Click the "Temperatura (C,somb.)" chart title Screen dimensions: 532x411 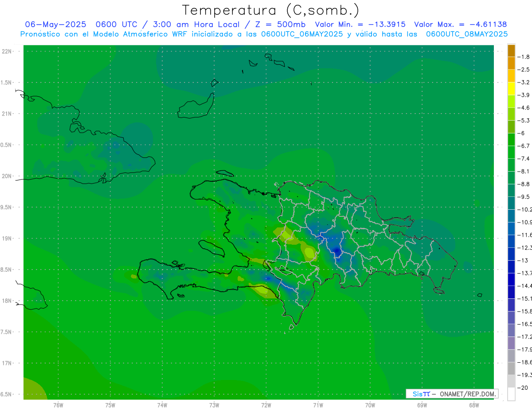271,10
